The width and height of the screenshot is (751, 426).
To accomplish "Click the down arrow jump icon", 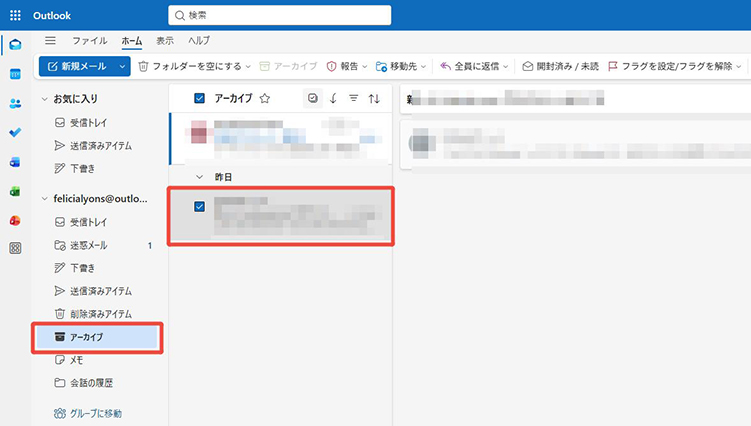I will click(x=333, y=98).
